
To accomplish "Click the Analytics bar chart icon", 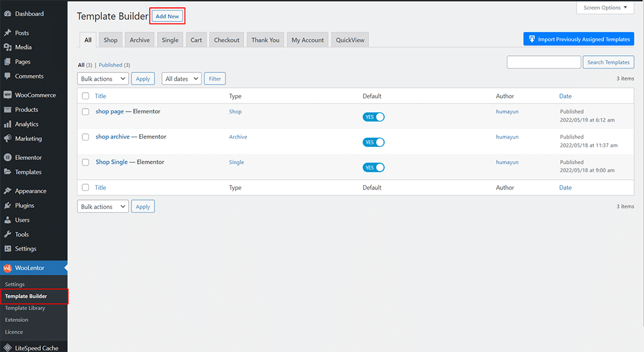I will 7,124.
